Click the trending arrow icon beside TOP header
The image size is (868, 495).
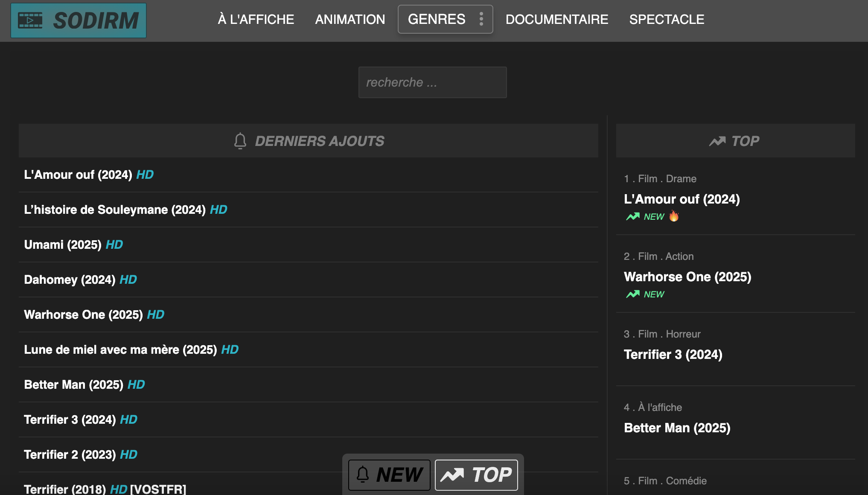click(x=717, y=141)
